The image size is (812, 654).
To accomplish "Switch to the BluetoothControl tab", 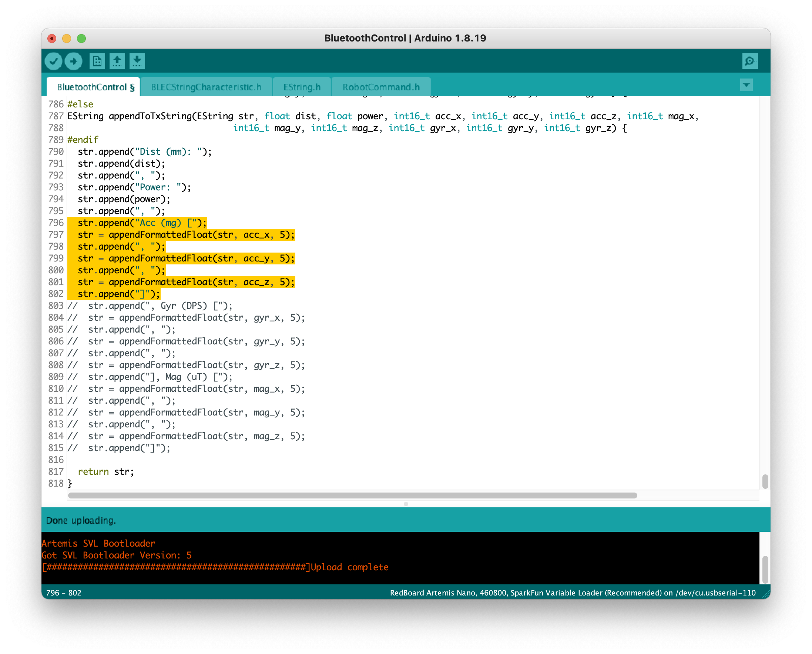I will click(x=93, y=87).
